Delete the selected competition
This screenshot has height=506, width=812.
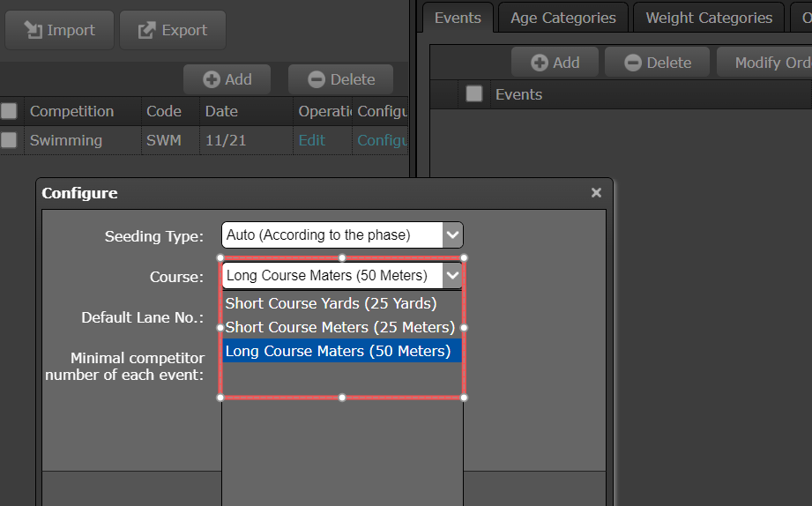tap(340, 79)
